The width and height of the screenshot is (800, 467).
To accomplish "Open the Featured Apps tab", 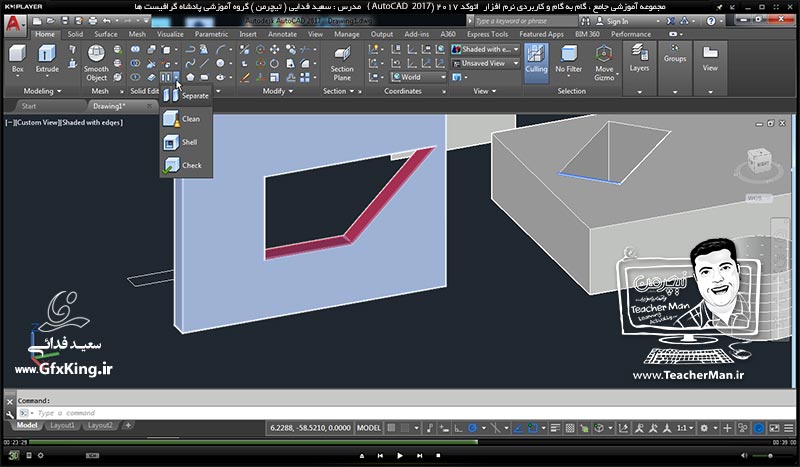I will pyautogui.click(x=541, y=34).
